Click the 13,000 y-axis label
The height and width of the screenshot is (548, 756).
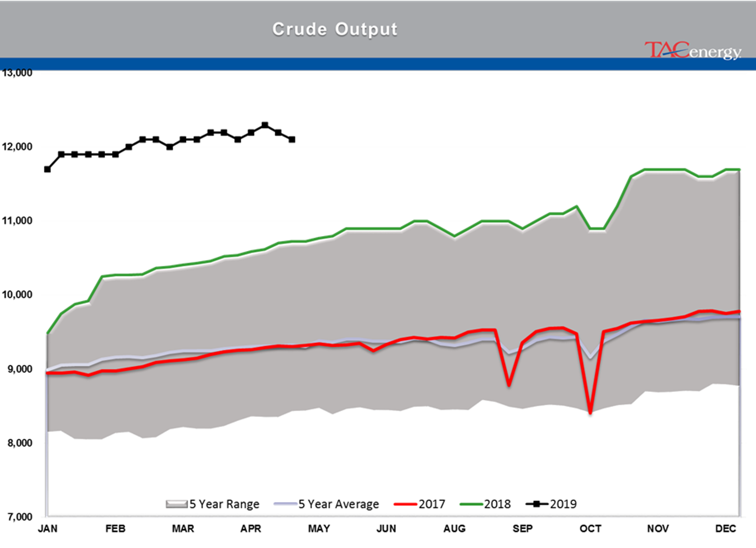pyautogui.click(x=17, y=73)
